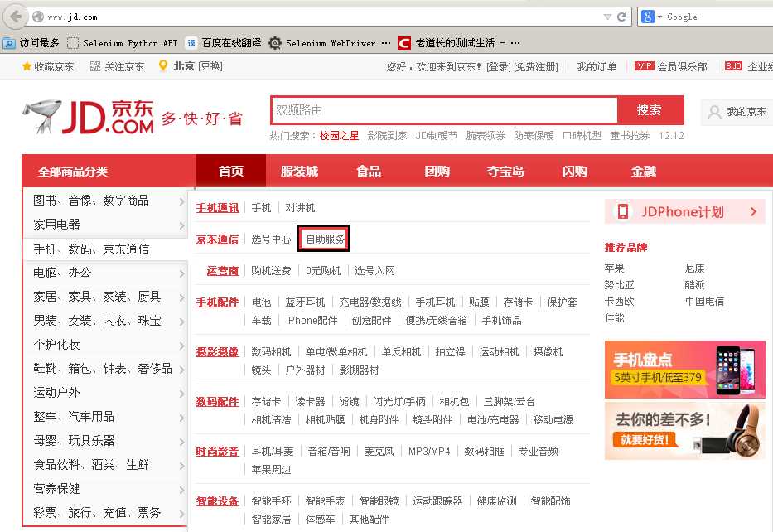Click the JD.COM dog logo
The image size is (773, 532).
point(89,117)
